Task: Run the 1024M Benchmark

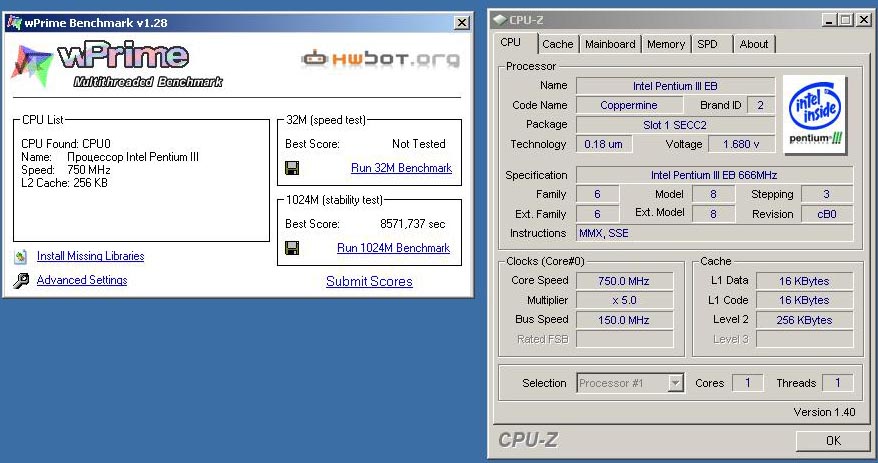Action: [393, 248]
